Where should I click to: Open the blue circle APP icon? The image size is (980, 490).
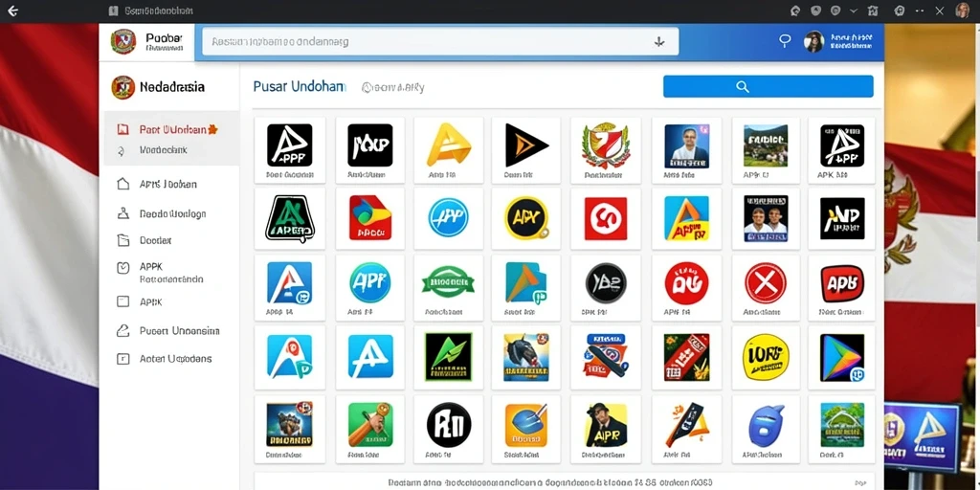[x=448, y=217]
